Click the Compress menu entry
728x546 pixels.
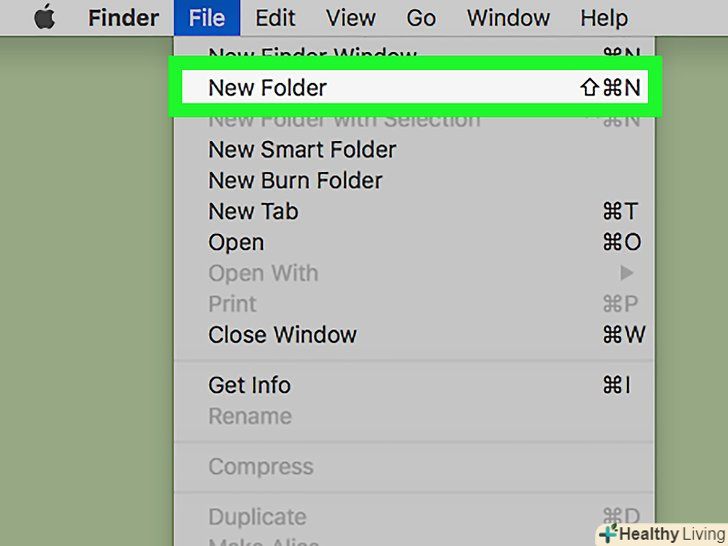click(x=260, y=467)
